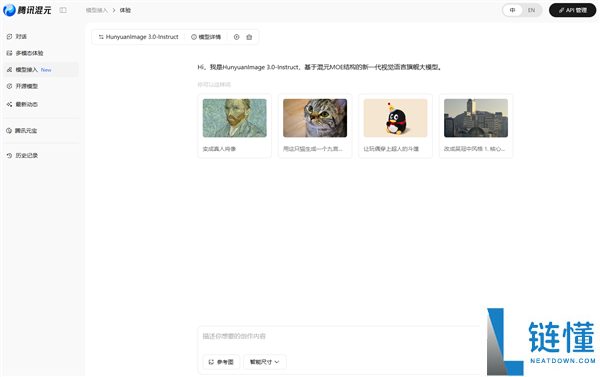Open 开源模型 in the sidebar
The height and width of the screenshot is (377, 600).
pyautogui.click(x=22, y=86)
